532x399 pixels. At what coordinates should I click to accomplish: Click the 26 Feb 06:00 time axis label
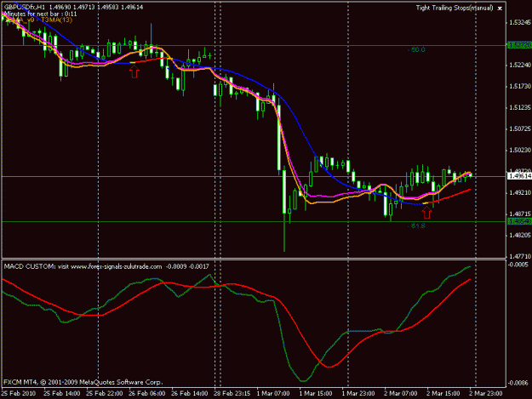click(147, 394)
